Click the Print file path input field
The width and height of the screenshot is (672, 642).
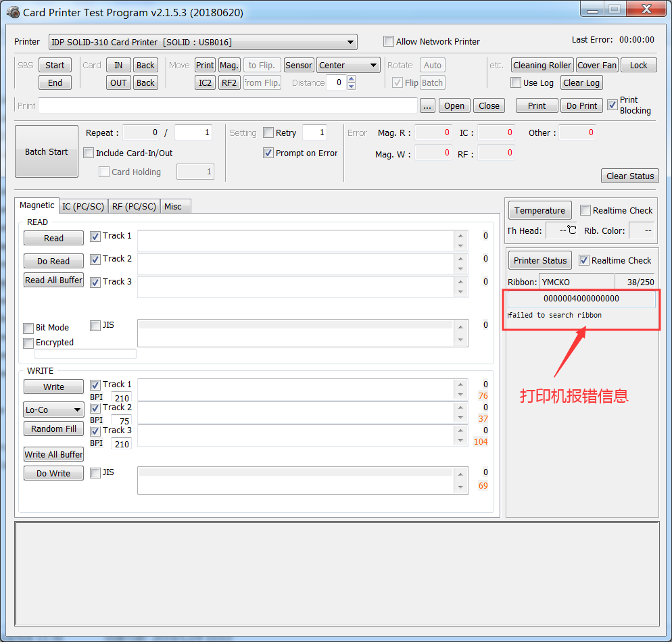point(228,106)
